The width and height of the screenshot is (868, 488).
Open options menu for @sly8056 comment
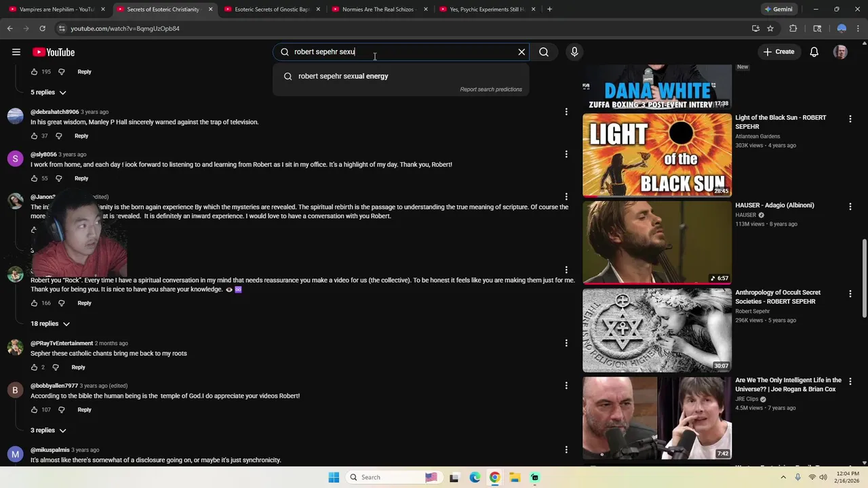566,155
